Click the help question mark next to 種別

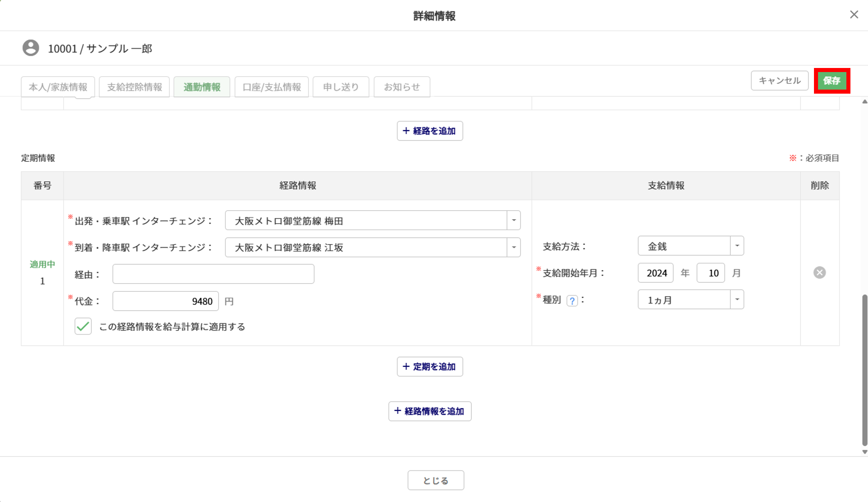pyautogui.click(x=572, y=301)
